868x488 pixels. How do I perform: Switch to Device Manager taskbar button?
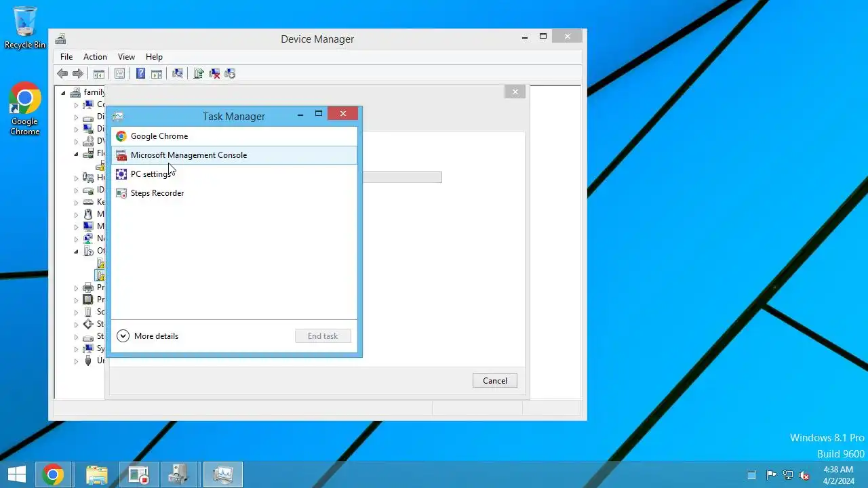tap(179, 474)
